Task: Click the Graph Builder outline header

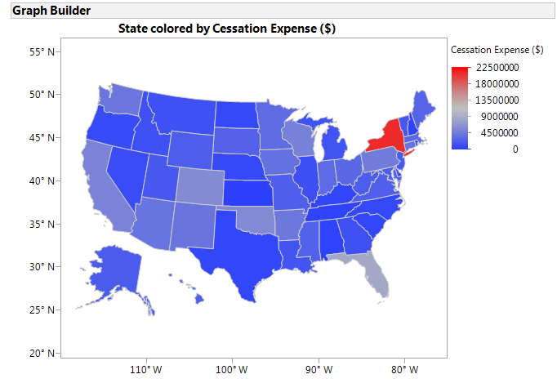Action: tap(51, 11)
